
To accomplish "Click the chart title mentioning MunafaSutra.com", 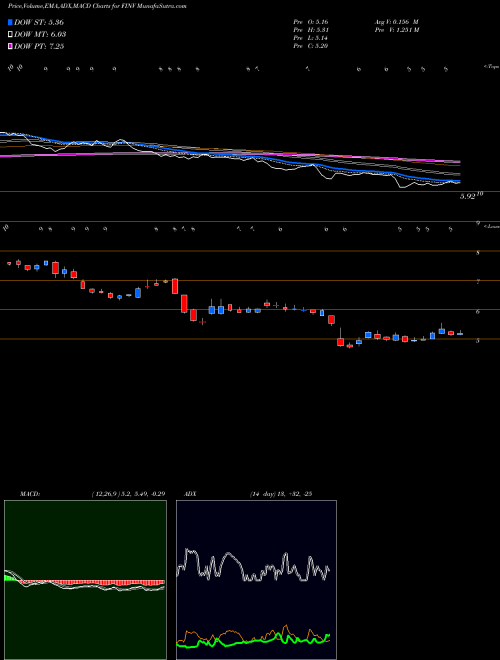I will (x=97, y=6).
